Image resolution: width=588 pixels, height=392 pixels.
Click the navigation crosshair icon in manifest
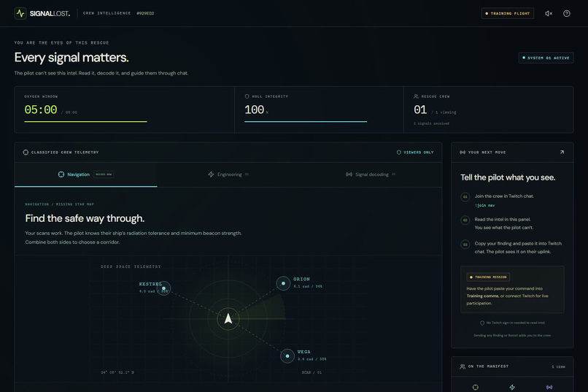[x=476, y=387]
